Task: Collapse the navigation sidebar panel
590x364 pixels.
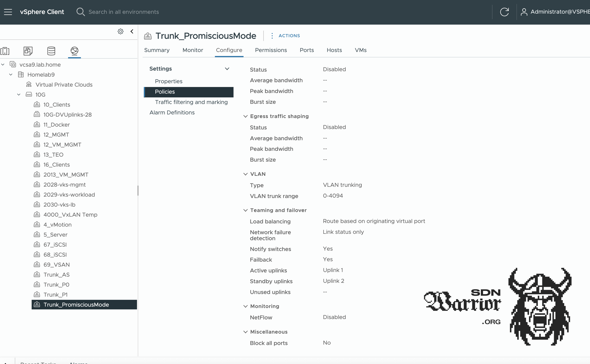Action: pos(132,32)
